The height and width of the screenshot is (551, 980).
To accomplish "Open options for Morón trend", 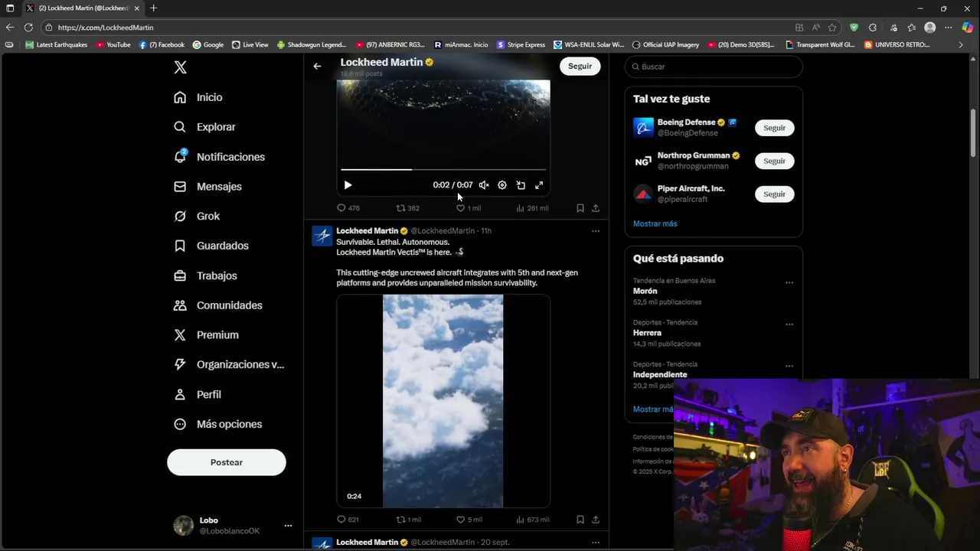I will [789, 282].
